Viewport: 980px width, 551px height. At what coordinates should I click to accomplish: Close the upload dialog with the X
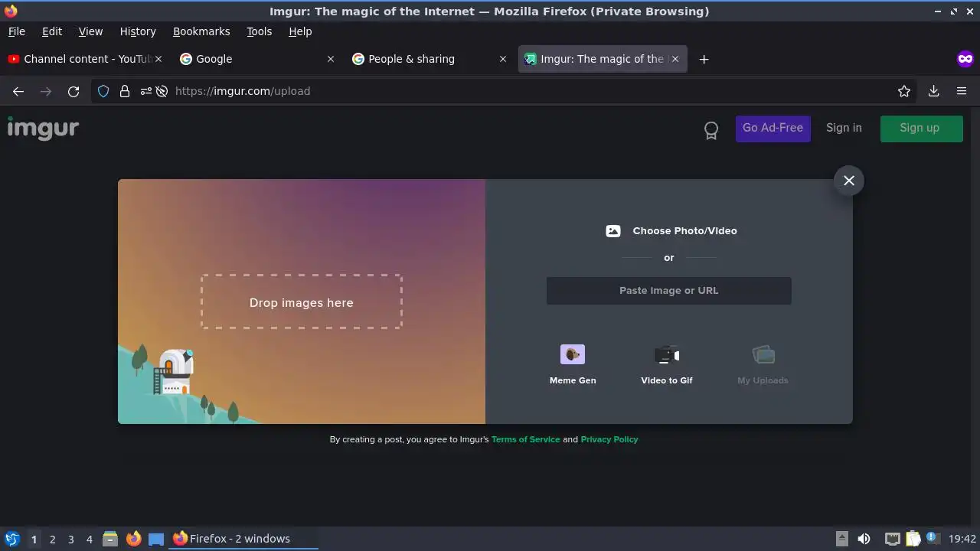coord(849,181)
